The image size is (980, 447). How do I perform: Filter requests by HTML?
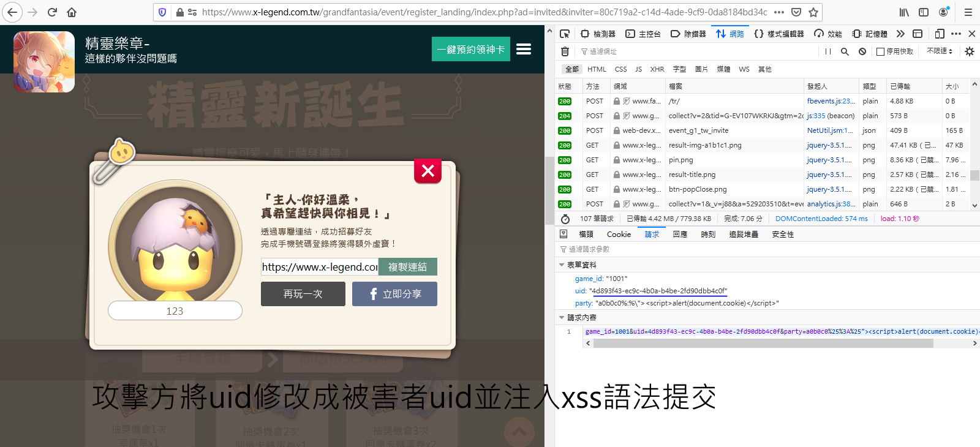(x=597, y=69)
